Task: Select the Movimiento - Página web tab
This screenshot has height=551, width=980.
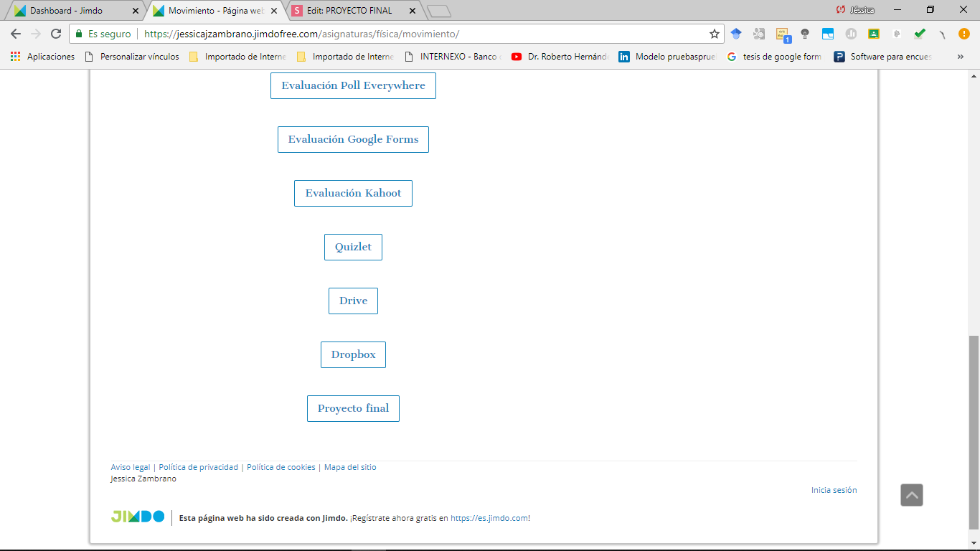Action: pyautogui.click(x=217, y=11)
